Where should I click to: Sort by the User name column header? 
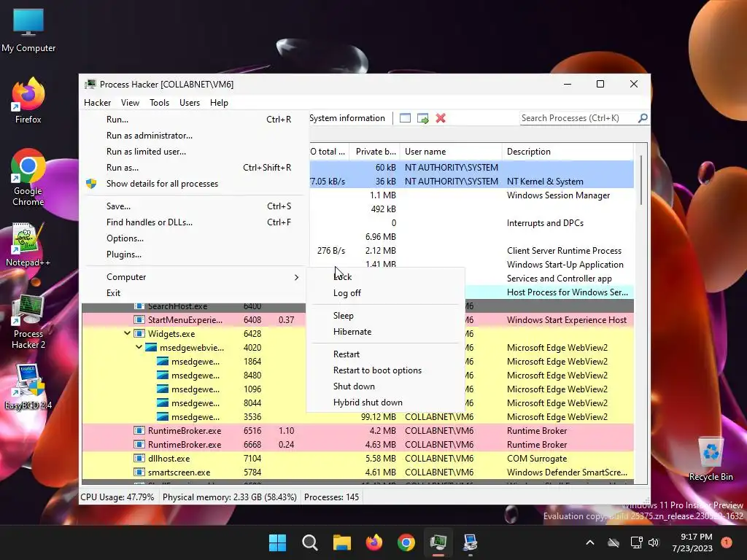coord(451,152)
